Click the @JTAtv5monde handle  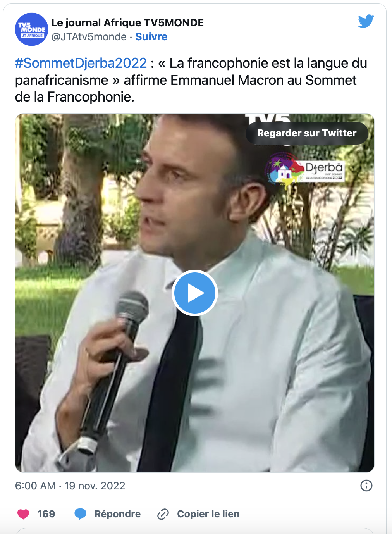(x=89, y=37)
